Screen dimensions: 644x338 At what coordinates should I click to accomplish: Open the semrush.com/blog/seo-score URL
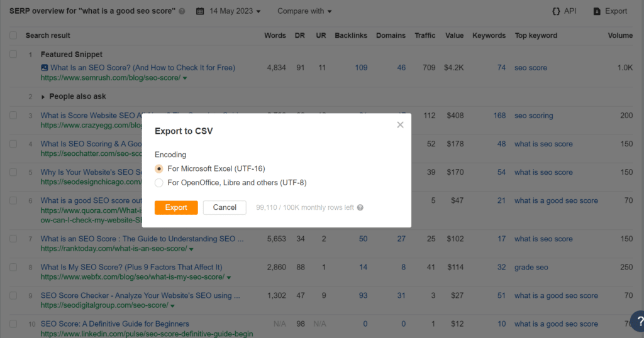(x=111, y=78)
